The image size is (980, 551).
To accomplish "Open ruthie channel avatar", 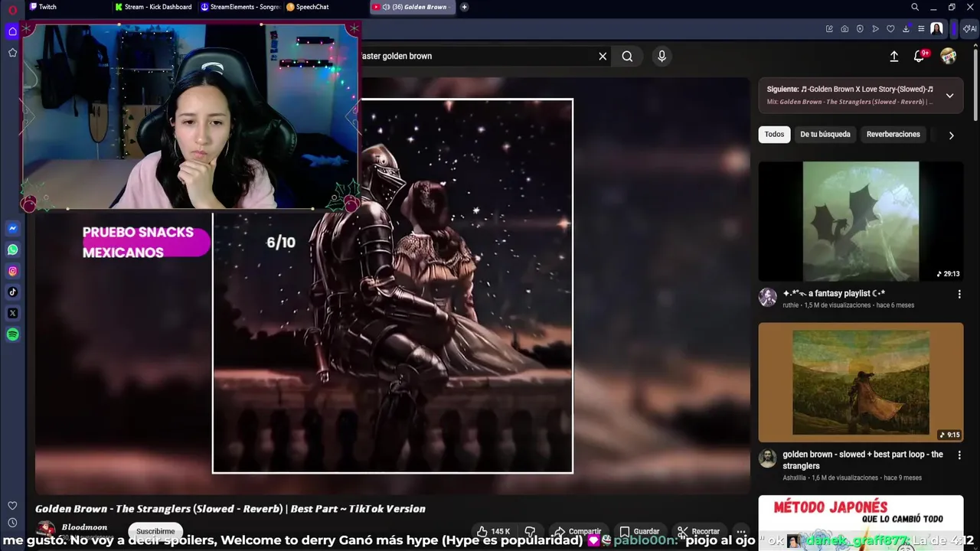I will 767,298.
